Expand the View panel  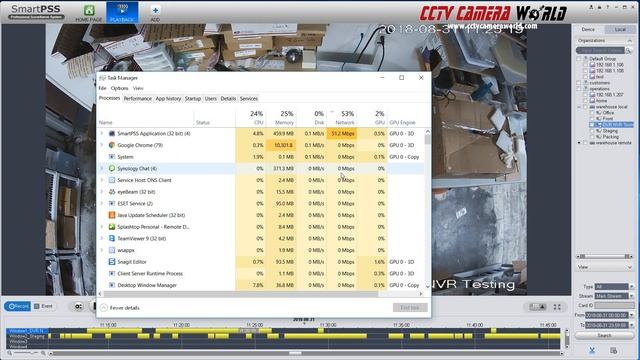click(x=629, y=267)
